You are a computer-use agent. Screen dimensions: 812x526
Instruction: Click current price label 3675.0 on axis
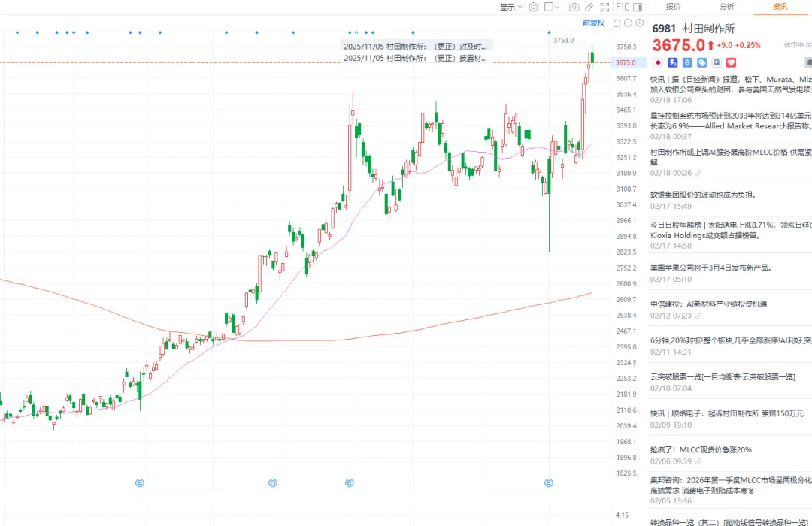click(x=626, y=62)
